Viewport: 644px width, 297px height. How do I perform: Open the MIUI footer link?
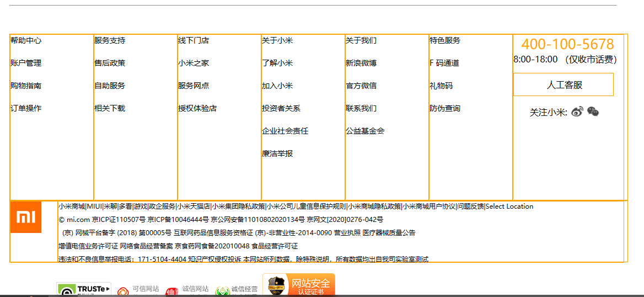pyautogui.click(x=94, y=206)
